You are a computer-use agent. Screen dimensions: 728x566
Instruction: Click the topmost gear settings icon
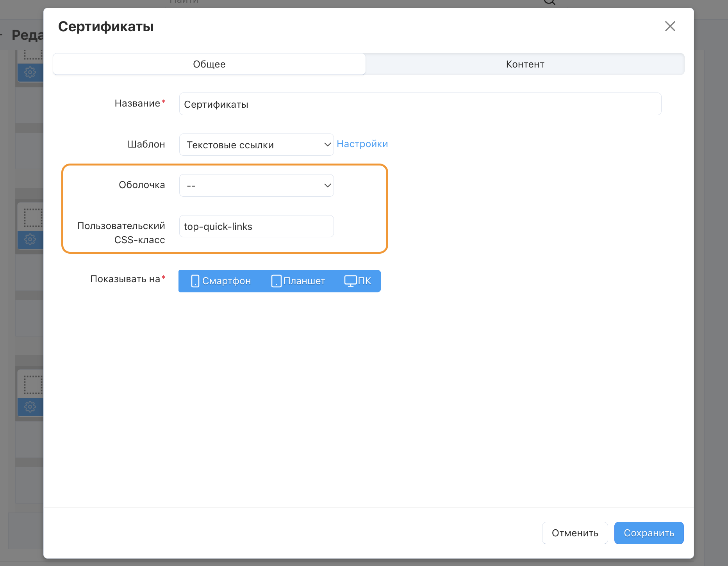30,72
